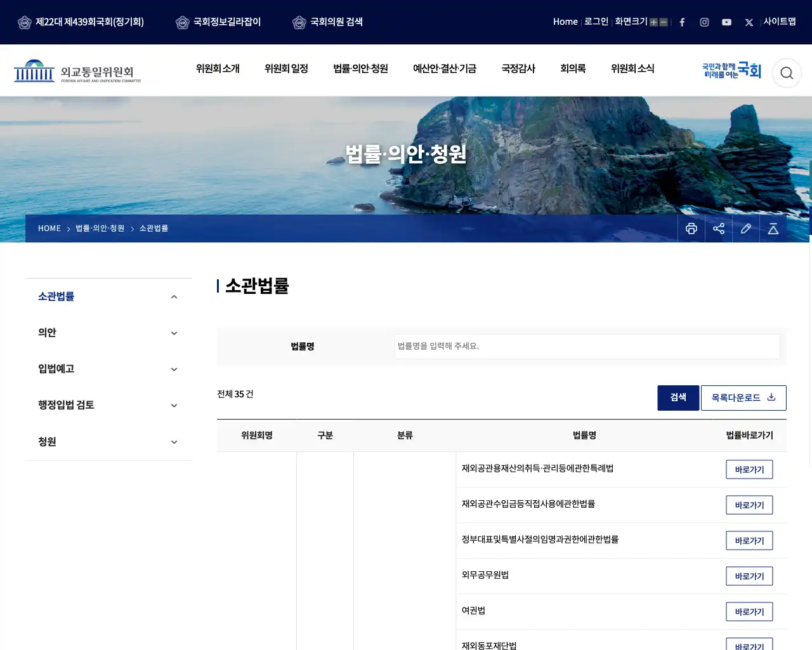Click the 국민과 함께 미래를 여는 국회 logo
Image resolution: width=812 pixels, height=650 pixels.
(x=731, y=70)
